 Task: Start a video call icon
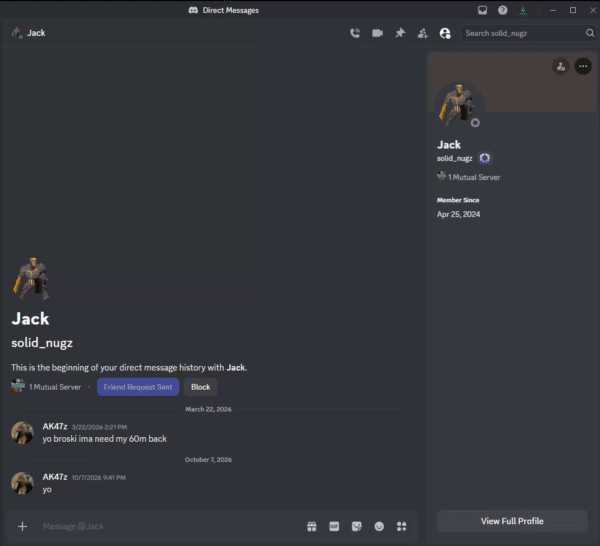click(377, 33)
